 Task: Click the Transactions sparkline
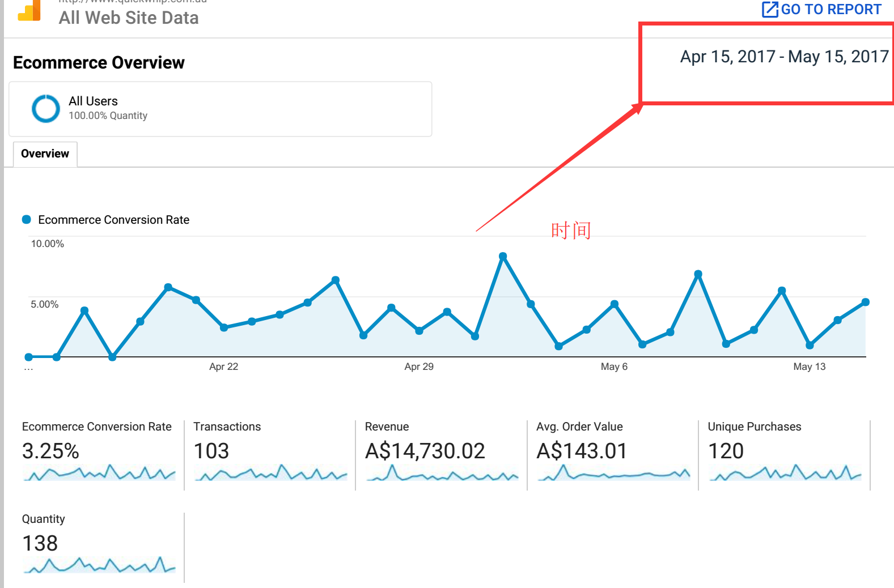click(271, 472)
